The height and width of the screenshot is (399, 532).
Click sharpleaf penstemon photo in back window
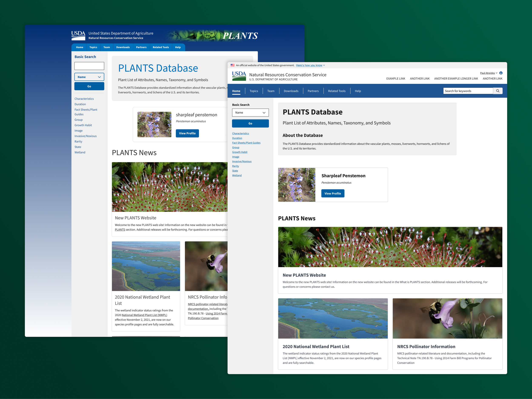(154, 124)
